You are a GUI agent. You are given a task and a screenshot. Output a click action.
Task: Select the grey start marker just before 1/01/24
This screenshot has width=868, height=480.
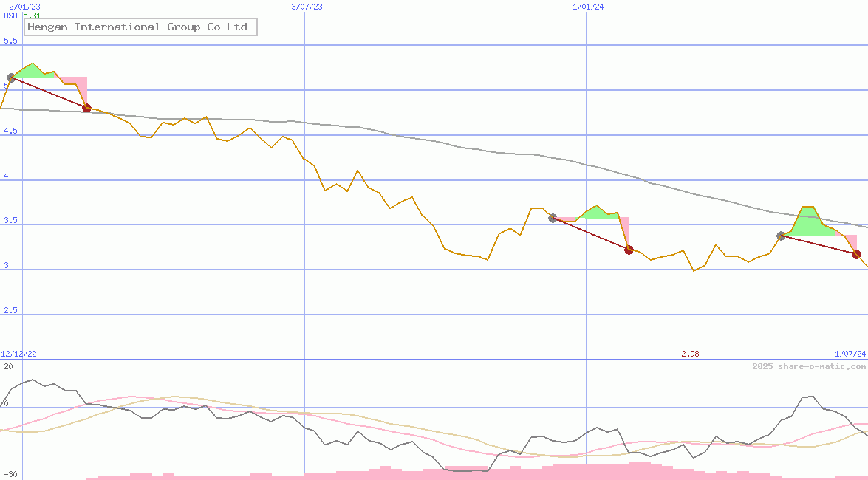point(553,218)
